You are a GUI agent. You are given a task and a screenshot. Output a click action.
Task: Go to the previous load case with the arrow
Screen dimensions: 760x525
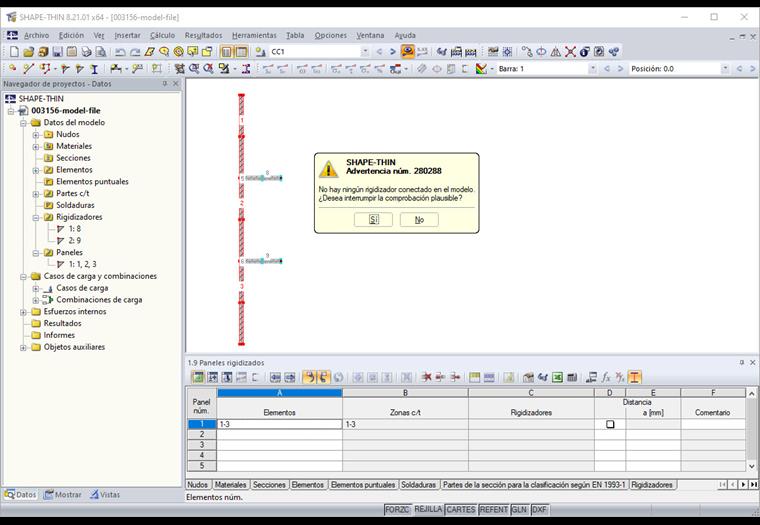[380, 51]
